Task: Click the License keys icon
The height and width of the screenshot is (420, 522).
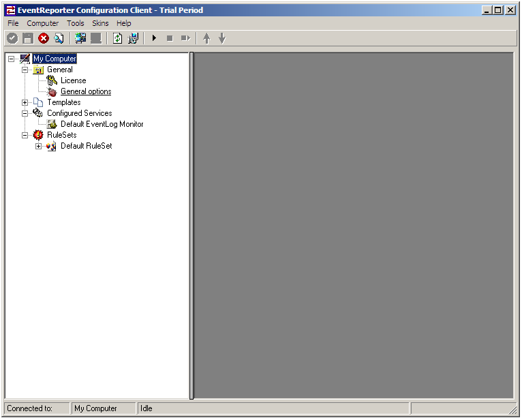Action: (x=52, y=80)
